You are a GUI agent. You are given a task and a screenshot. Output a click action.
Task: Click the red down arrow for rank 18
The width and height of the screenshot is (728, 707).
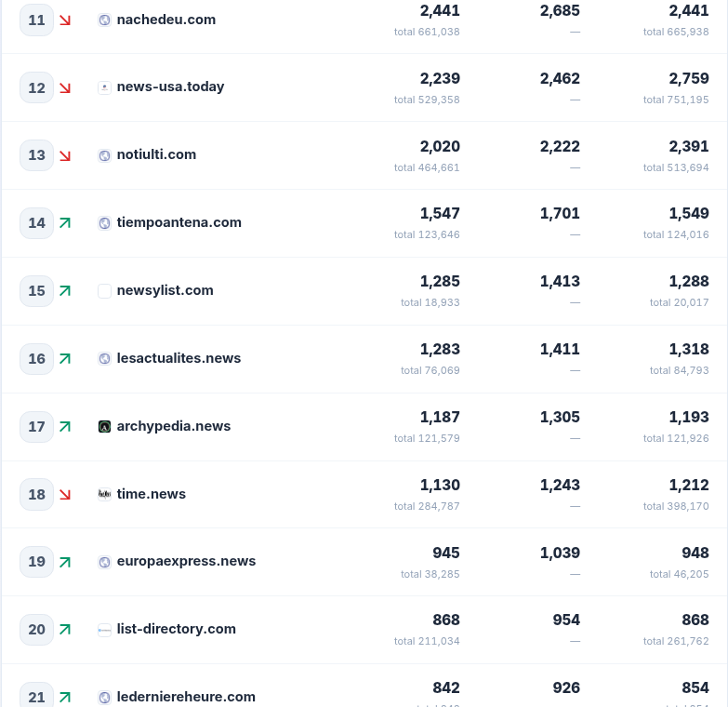(65, 494)
